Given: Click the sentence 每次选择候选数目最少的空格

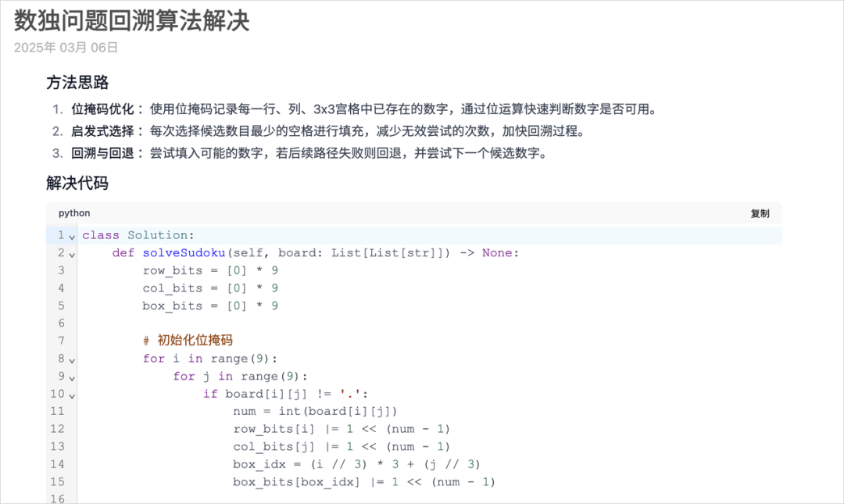Looking at the screenshot, I should (x=367, y=131).
